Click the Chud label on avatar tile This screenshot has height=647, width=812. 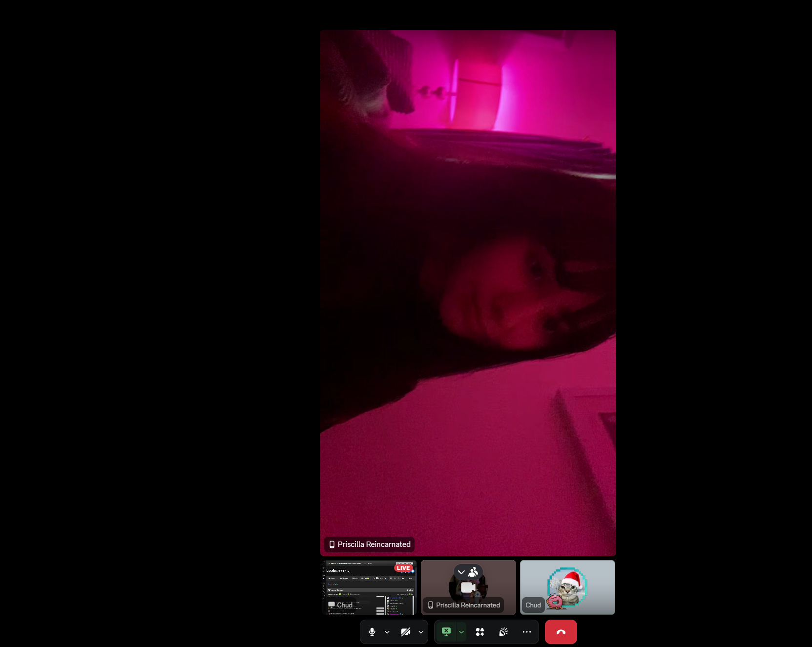[533, 605]
